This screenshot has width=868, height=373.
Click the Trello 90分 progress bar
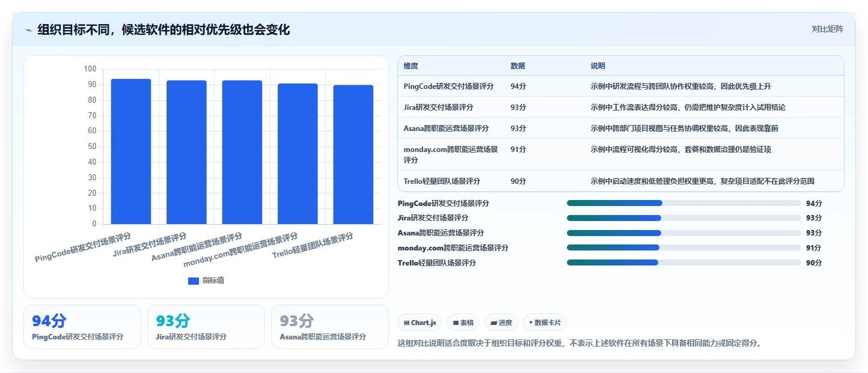tap(684, 262)
